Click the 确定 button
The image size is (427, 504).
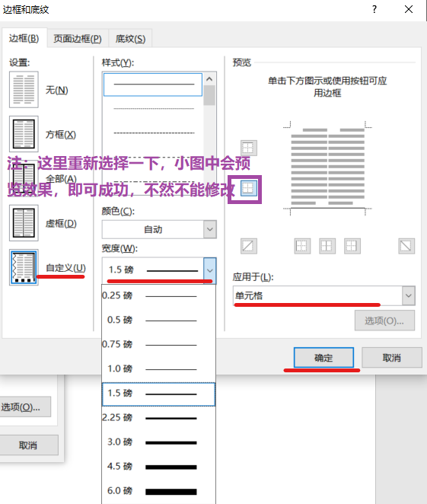coord(323,357)
